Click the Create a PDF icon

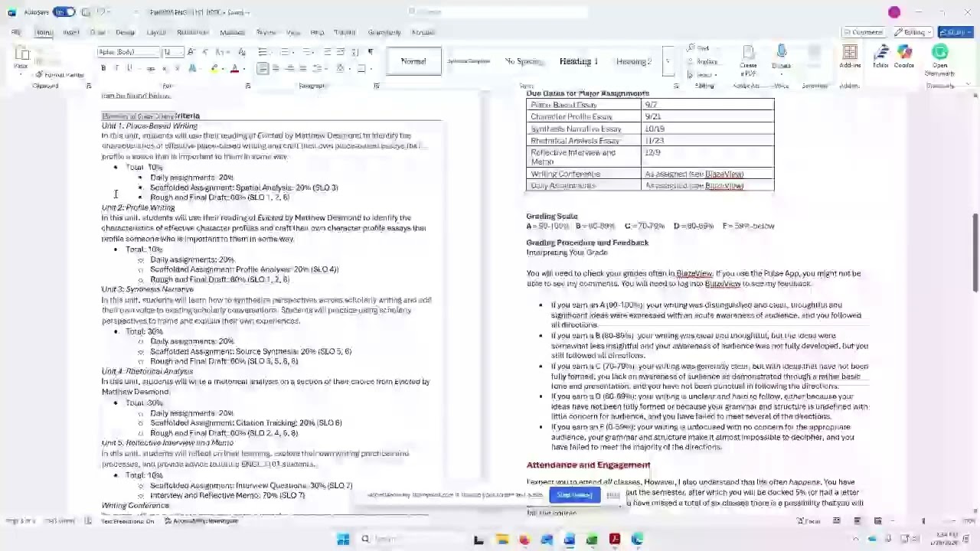748,60
